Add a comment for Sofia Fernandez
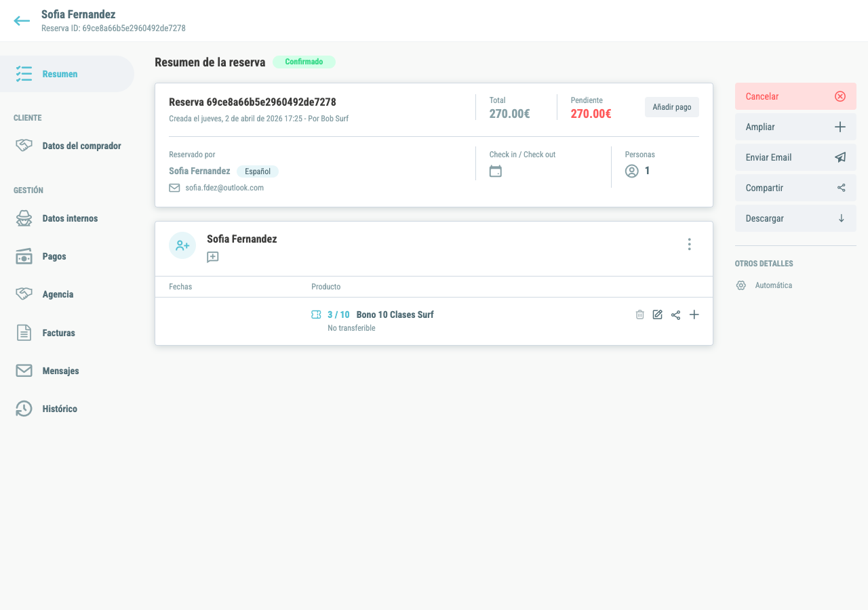This screenshot has height=610, width=868. click(x=213, y=257)
